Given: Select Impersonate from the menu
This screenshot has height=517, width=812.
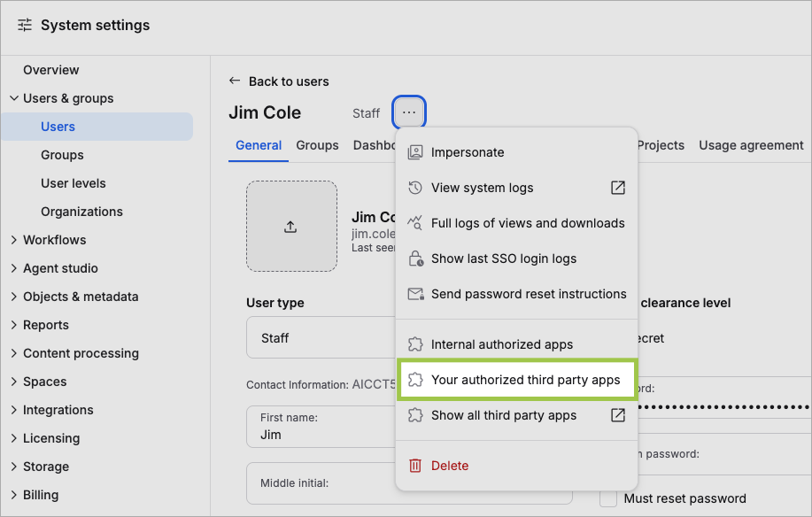Looking at the screenshot, I should pyautogui.click(x=517, y=152).
